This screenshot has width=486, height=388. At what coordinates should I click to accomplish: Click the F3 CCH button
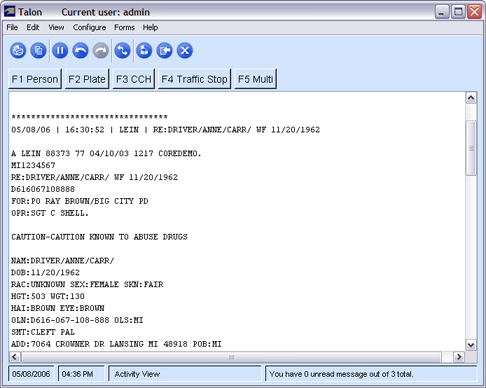tap(134, 79)
